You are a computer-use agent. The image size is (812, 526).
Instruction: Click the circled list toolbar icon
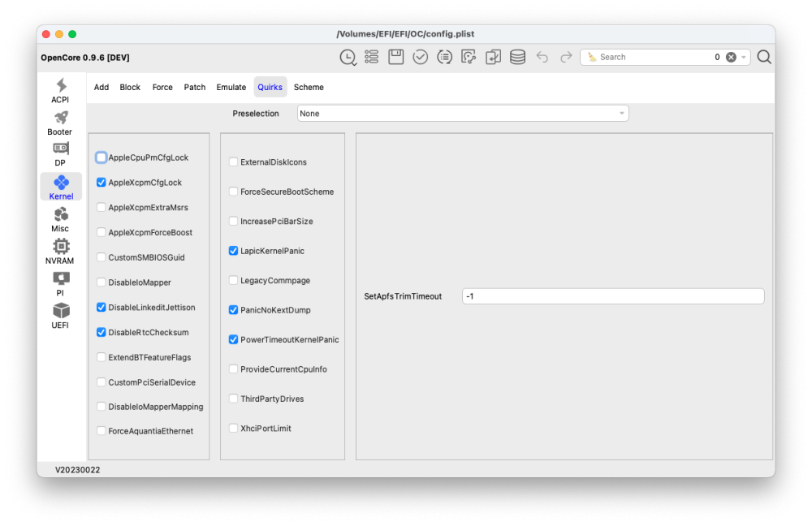[x=444, y=57]
